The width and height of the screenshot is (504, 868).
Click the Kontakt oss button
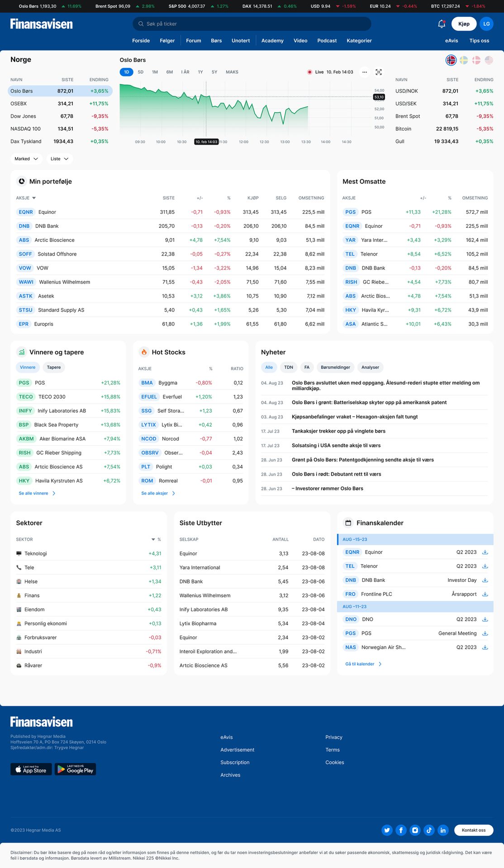pos(474,830)
